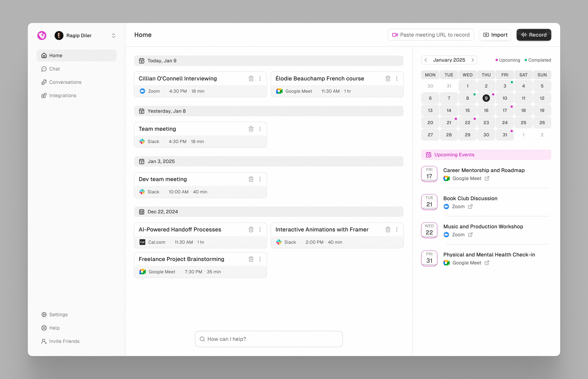Go to next month in the calendar

tap(473, 60)
